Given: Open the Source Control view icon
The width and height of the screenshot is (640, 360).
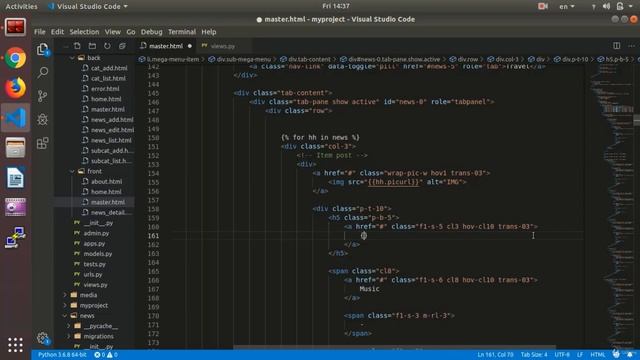Looking at the screenshot, I should (x=42, y=96).
